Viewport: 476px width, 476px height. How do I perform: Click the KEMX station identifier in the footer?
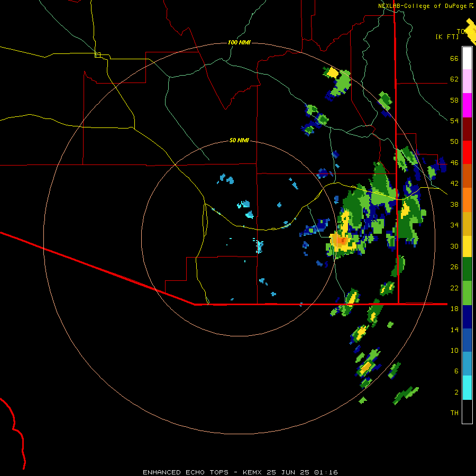coord(253,472)
